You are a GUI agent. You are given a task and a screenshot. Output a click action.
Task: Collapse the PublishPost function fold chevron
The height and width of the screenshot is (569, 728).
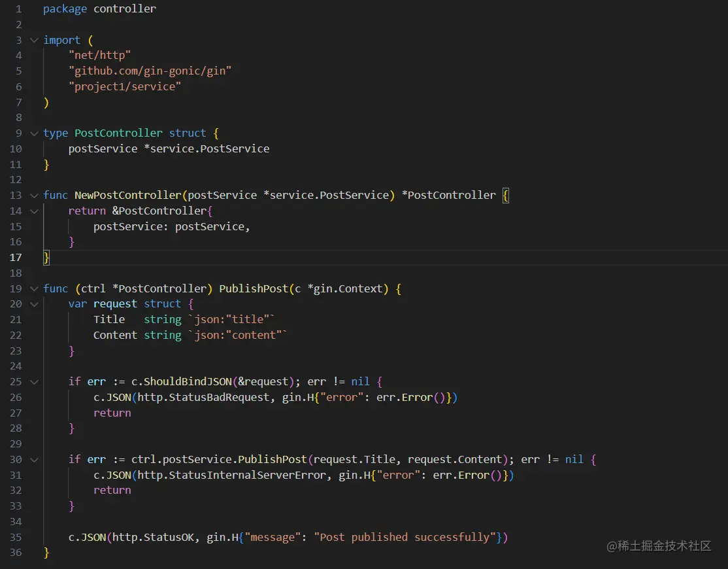click(34, 289)
